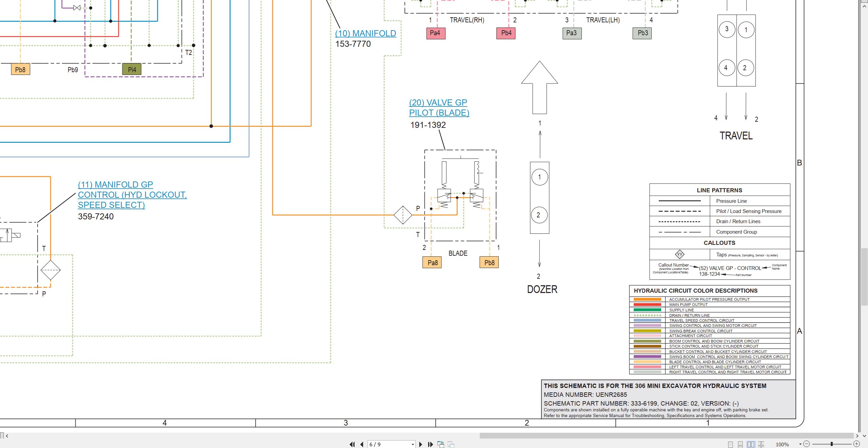Click part number 153-7770
Screen dimensions: 868x448
click(353, 44)
